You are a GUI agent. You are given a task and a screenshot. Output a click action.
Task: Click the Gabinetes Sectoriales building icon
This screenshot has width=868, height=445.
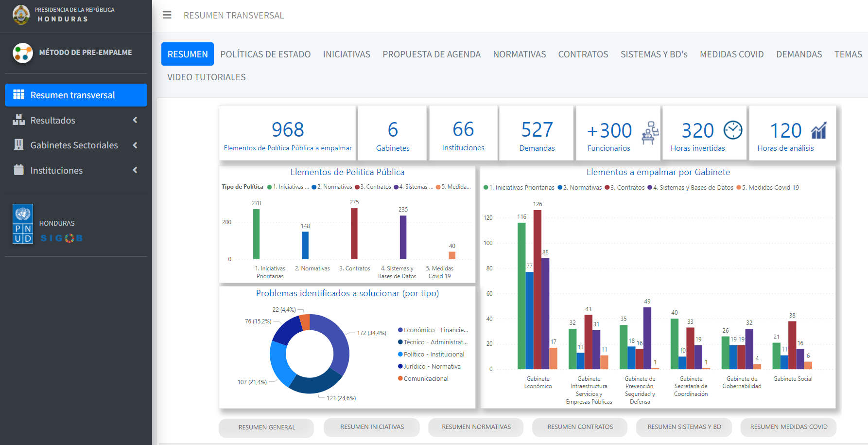click(x=18, y=144)
